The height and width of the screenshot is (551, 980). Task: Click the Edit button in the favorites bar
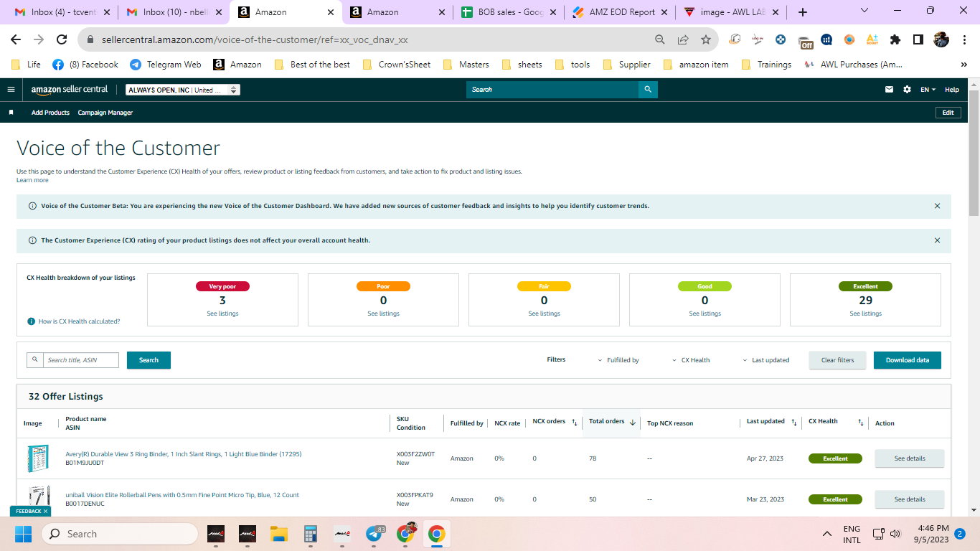(x=948, y=113)
